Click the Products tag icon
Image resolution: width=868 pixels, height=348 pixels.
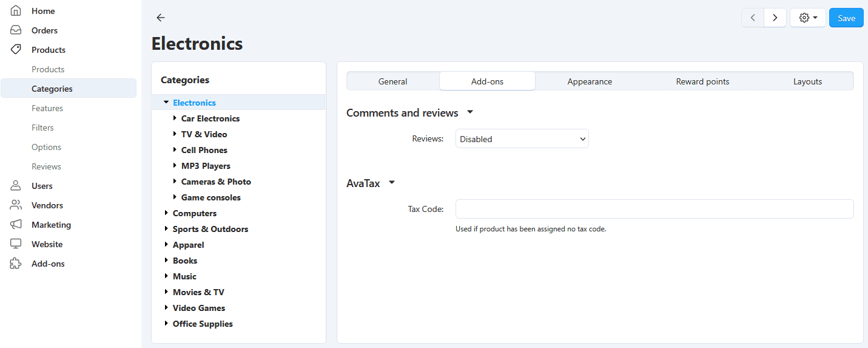[x=16, y=50]
